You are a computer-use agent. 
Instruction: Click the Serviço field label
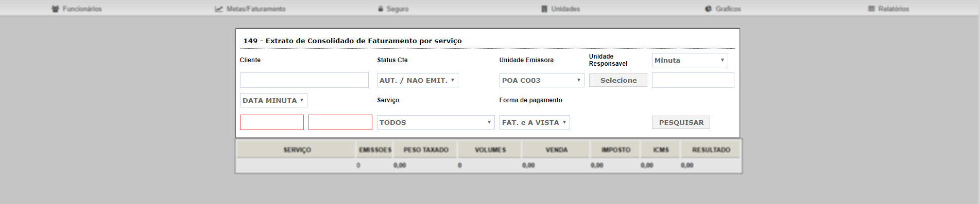click(388, 100)
